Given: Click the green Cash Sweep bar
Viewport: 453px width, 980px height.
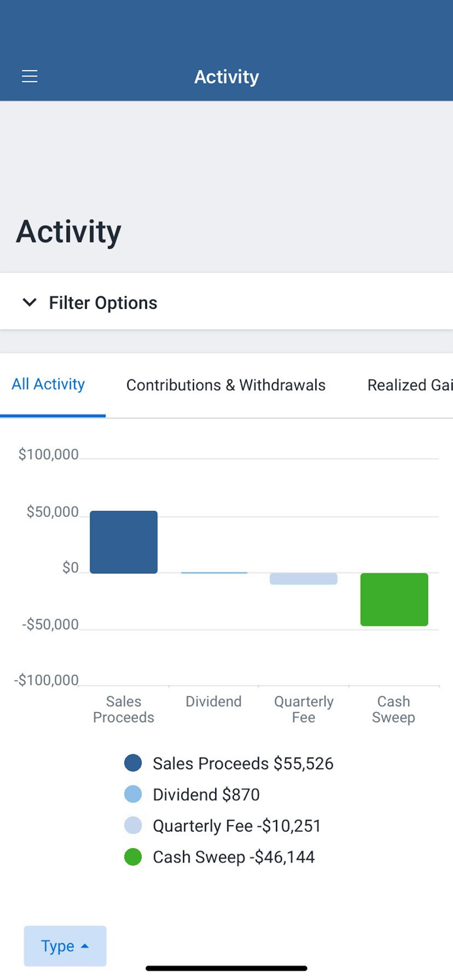Looking at the screenshot, I should click(x=394, y=599).
